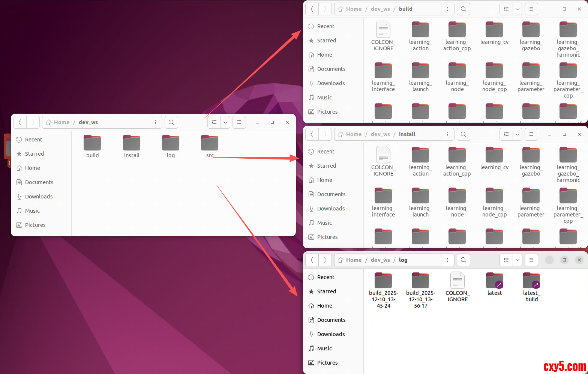588x374 pixels.
Task: Click search icon in the log window
Action: pos(463,260)
